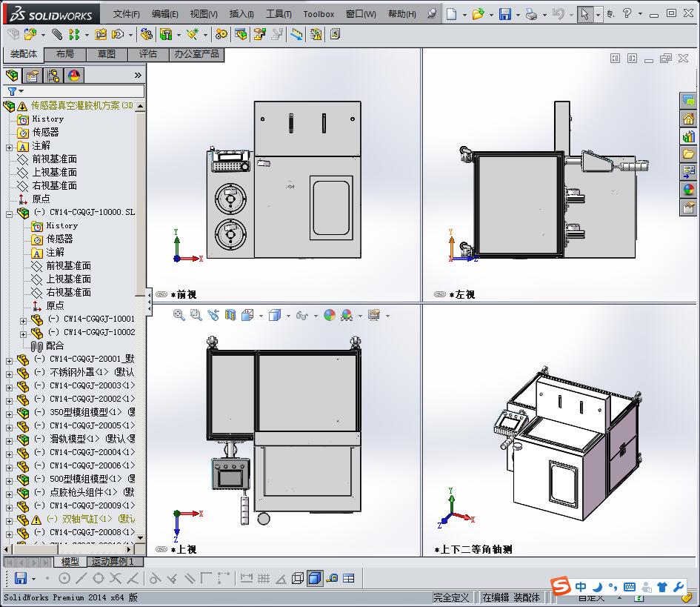Screen dimensions: 700x607
Task: Toggle the view link icon beside *前视
Action: (161, 294)
